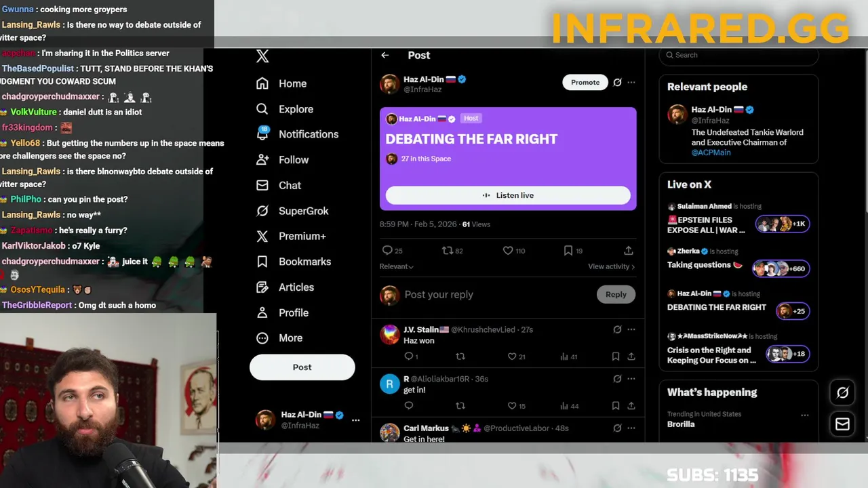View analytics icon showing 41 views
Screen dimensions: 868x488
pos(569,357)
